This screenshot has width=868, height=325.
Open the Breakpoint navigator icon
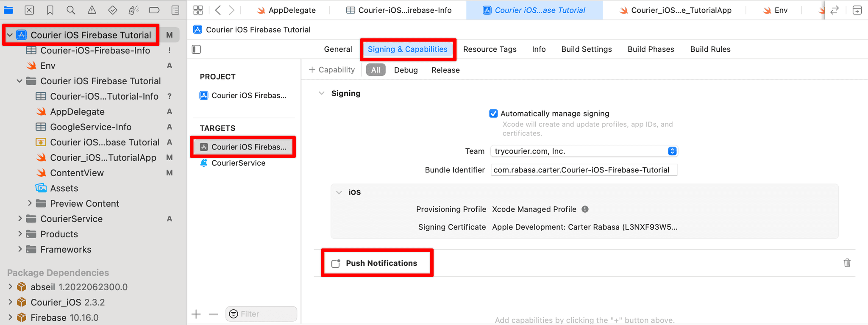(x=154, y=10)
